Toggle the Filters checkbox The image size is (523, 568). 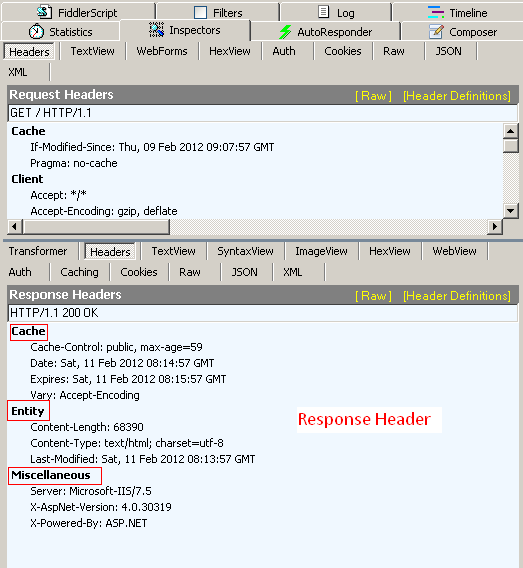(x=200, y=13)
